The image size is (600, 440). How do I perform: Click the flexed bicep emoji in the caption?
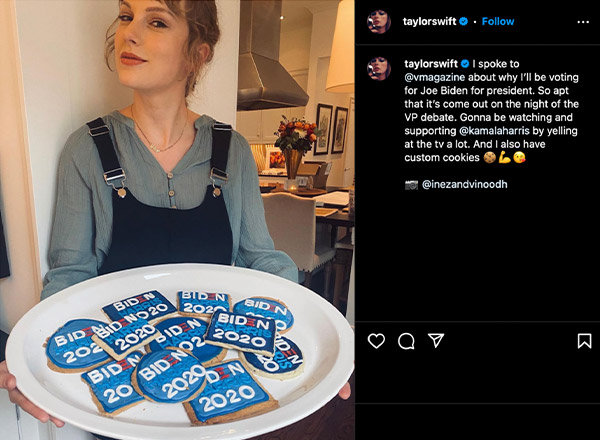tap(505, 157)
